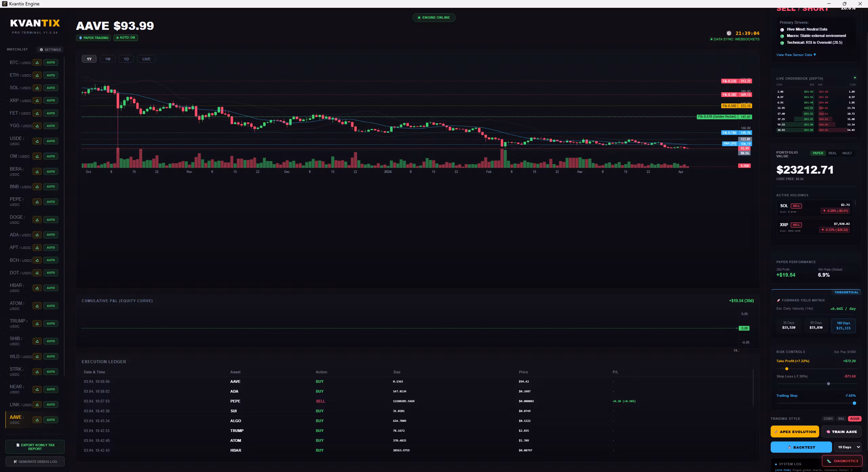Toggle the AUTO: ON badge under AAVE price
This screenshot has height=472, width=868.
pos(126,38)
